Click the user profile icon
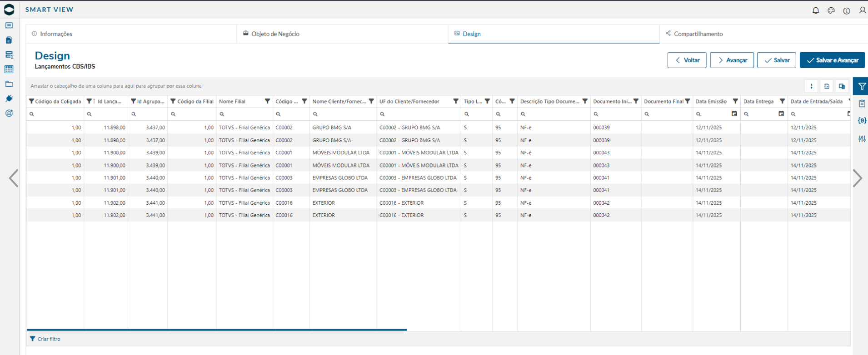 pyautogui.click(x=862, y=10)
